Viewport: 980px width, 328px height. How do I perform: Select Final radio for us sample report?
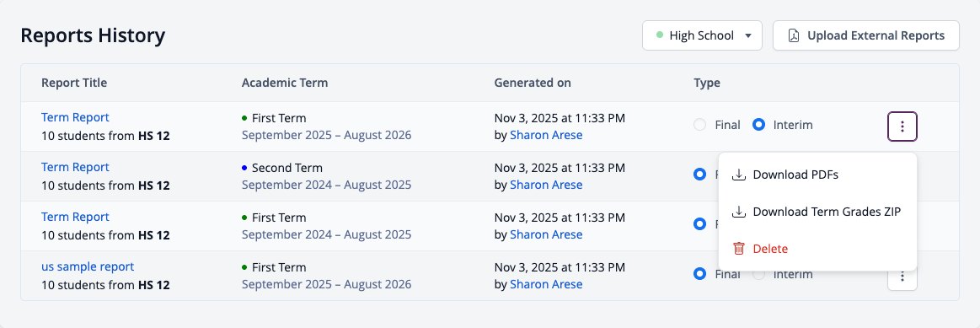tap(700, 274)
